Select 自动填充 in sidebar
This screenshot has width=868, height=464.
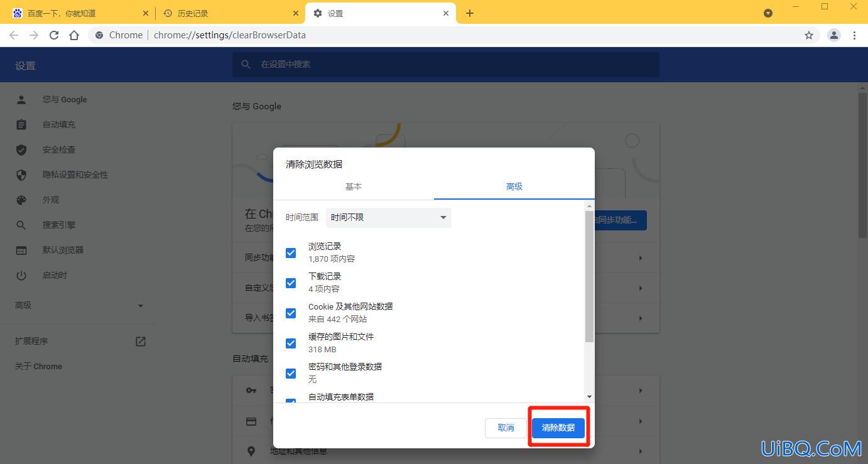[x=59, y=124]
